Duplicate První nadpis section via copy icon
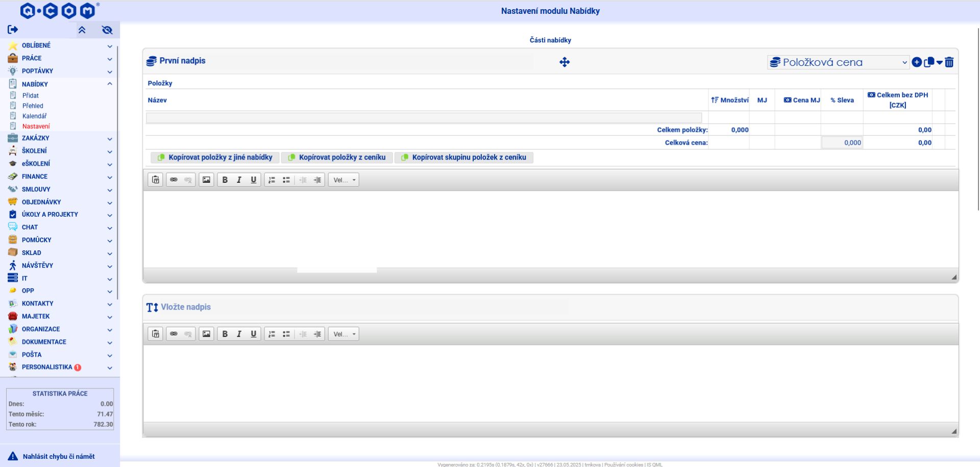Viewport: 980px width, 467px height. pyautogui.click(x=929, y=62)
